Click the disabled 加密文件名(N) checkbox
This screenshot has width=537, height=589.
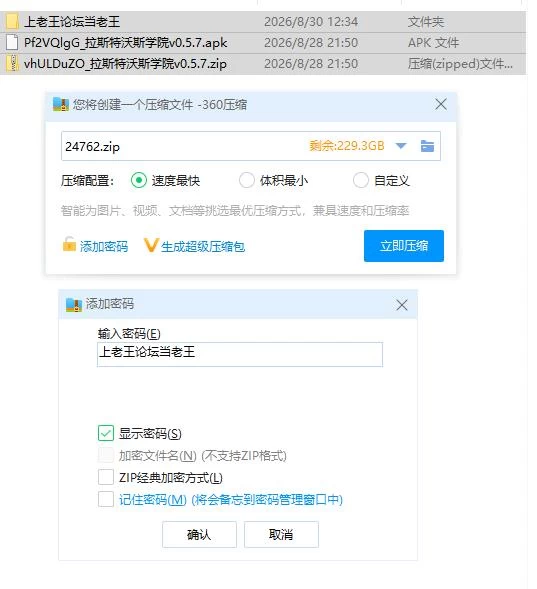pos(106,455)
